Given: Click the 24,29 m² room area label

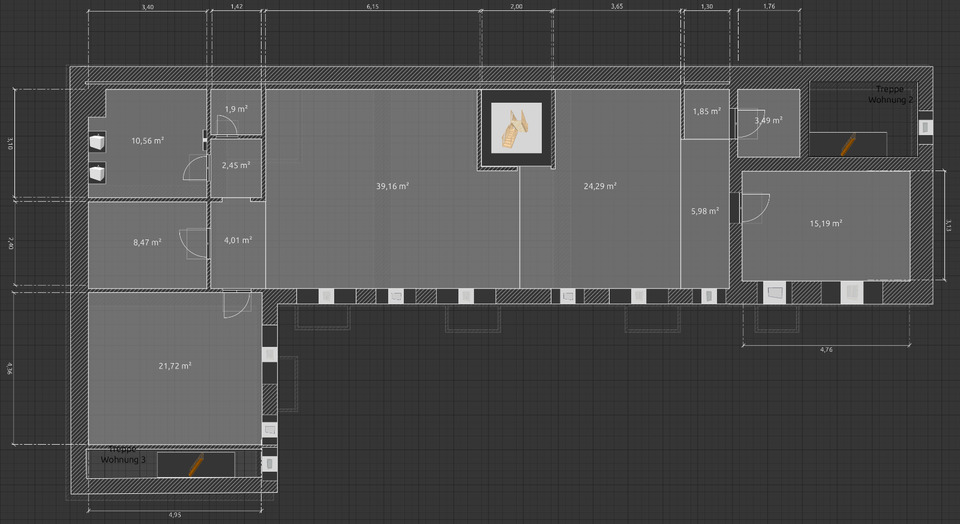Looking at the screenshot, I should (600, 186).
